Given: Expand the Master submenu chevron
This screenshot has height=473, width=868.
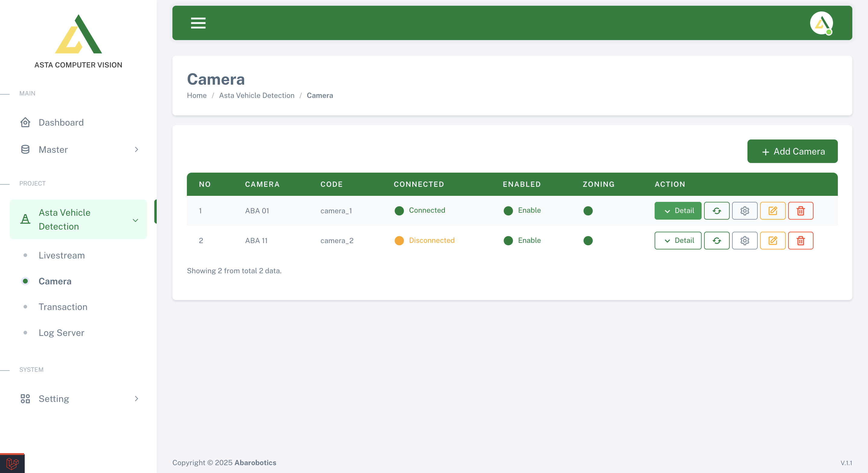Looking at the screenshot, I should coord(137,149).
